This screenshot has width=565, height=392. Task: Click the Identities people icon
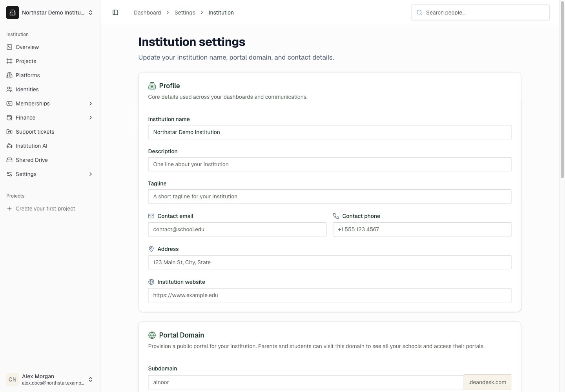[x=9, y=89]
